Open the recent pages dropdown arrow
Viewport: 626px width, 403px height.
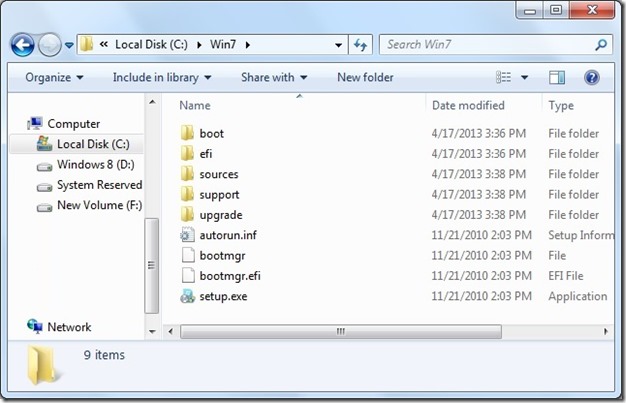(x=69, y=46)
